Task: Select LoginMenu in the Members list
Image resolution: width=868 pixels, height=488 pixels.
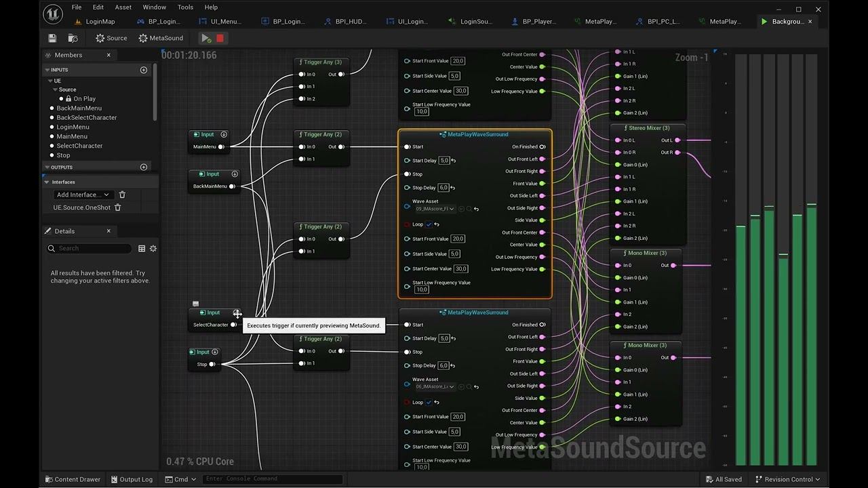Action: 73,127
